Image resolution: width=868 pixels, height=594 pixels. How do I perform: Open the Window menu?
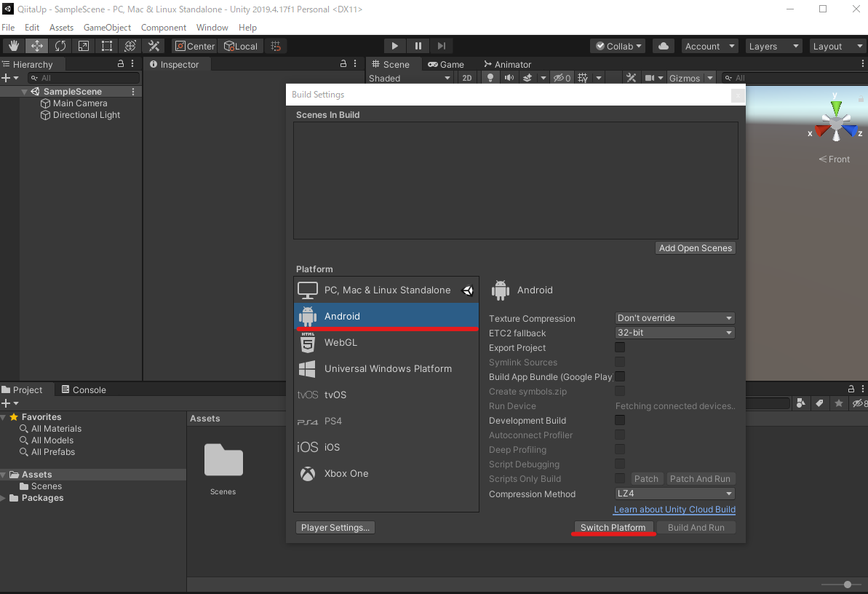tap(212, 27)
